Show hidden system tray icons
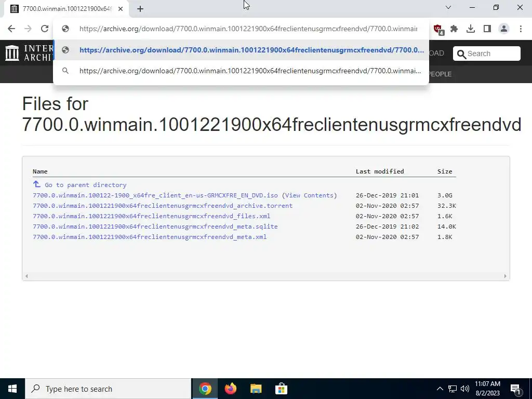 pos(440,389)
